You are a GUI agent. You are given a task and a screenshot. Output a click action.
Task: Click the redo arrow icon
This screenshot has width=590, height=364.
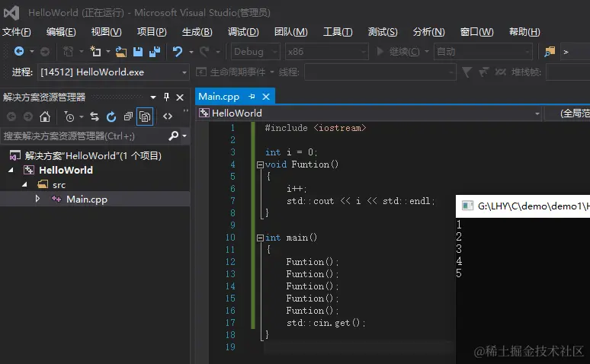(204, 51)
